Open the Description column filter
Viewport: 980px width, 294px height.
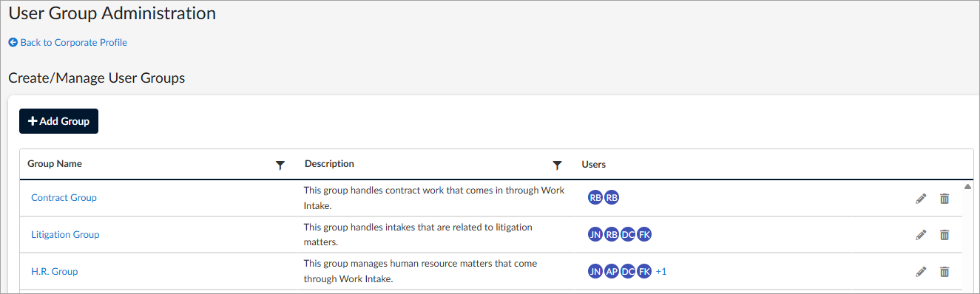[x=558, y=165]
